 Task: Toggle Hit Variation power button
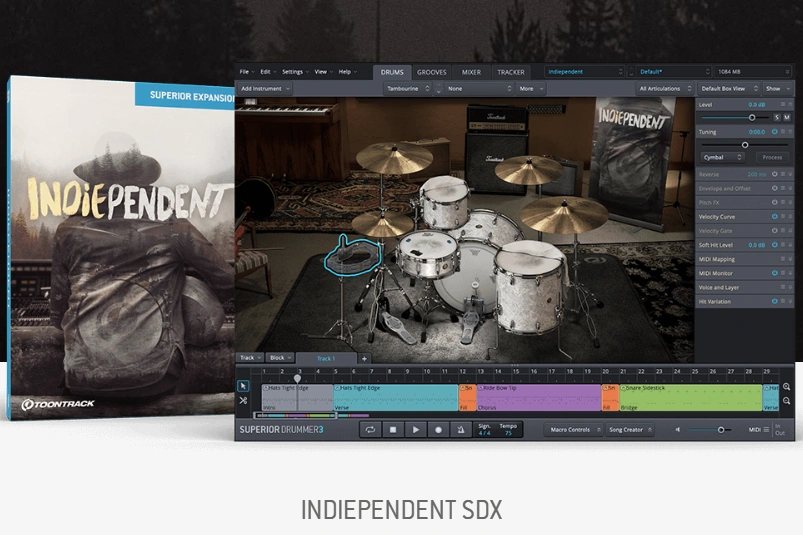point(774,302)
